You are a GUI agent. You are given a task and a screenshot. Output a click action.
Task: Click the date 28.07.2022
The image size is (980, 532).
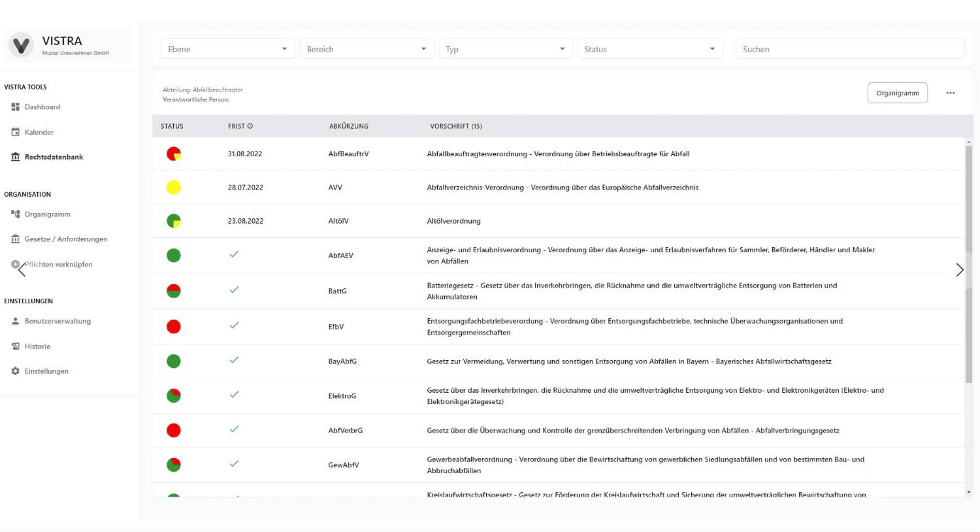pos(246,188)
